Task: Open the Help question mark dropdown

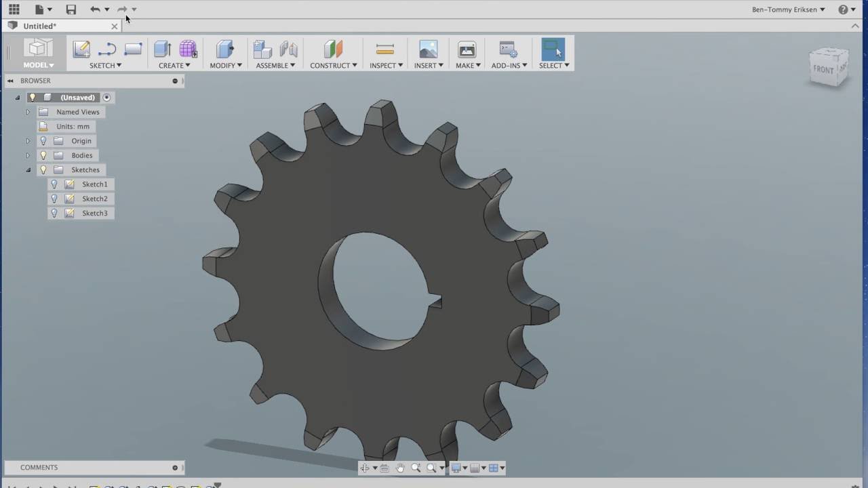Action: (847, 9)
